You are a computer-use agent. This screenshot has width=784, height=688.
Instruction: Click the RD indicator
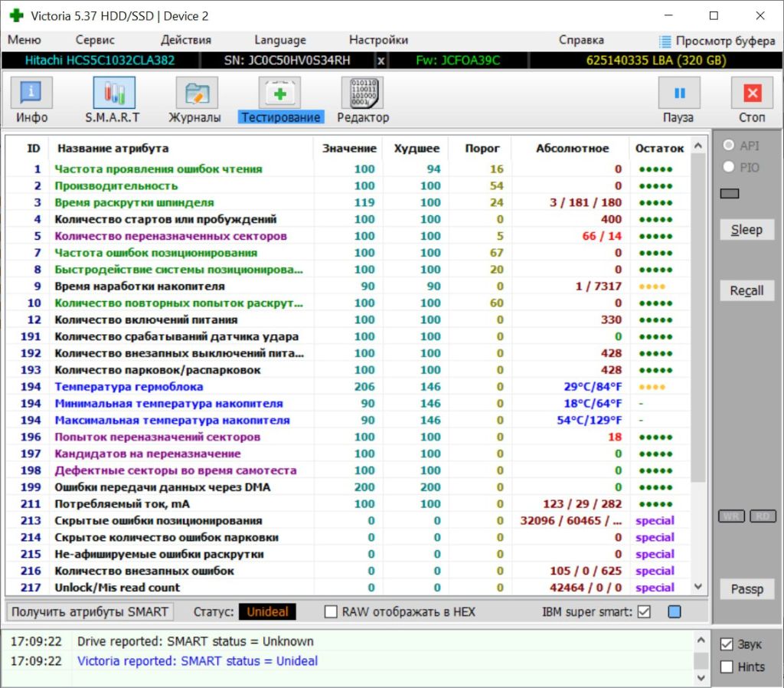click(x=763, y=516)
